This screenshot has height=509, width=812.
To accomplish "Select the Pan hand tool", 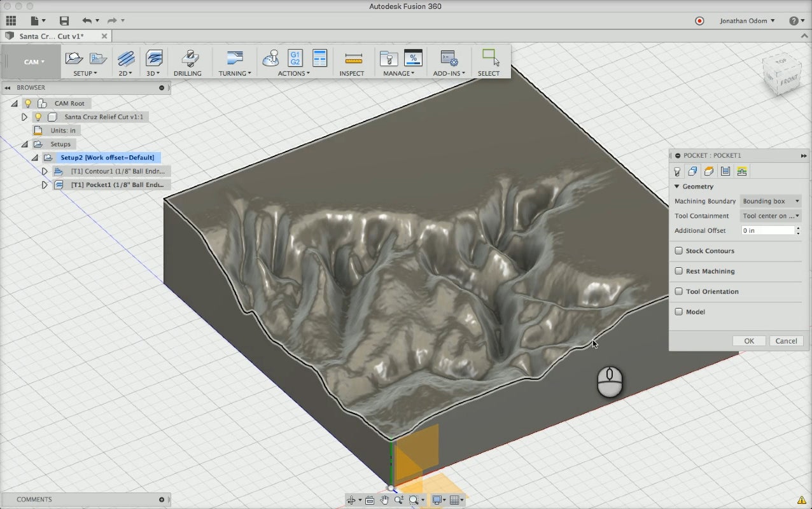I will pos(384,500).
